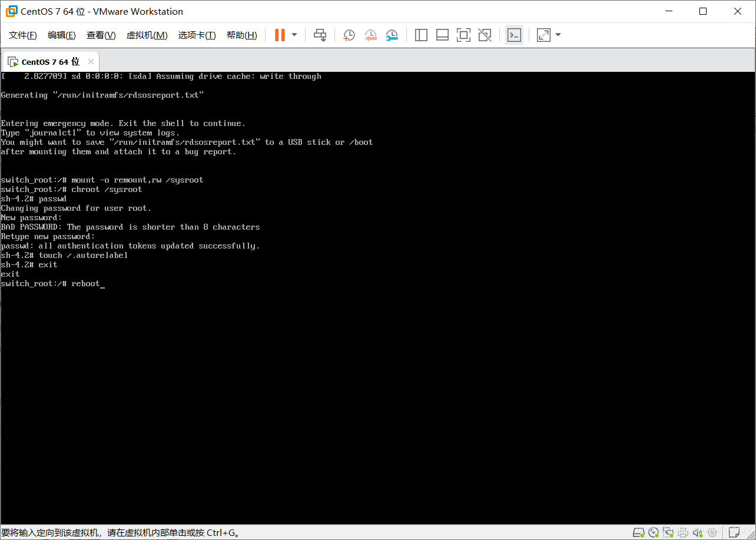
Task: Click the 'touch /.autorelabel' command line
Action: (65, 256)
